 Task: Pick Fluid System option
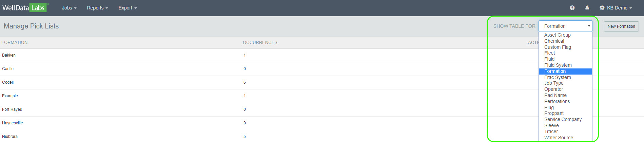point(558,65)
